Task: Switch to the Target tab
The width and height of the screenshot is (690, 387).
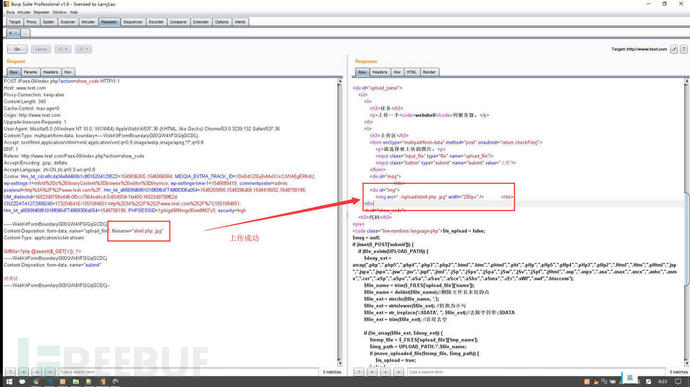Action: click(15, 22)
